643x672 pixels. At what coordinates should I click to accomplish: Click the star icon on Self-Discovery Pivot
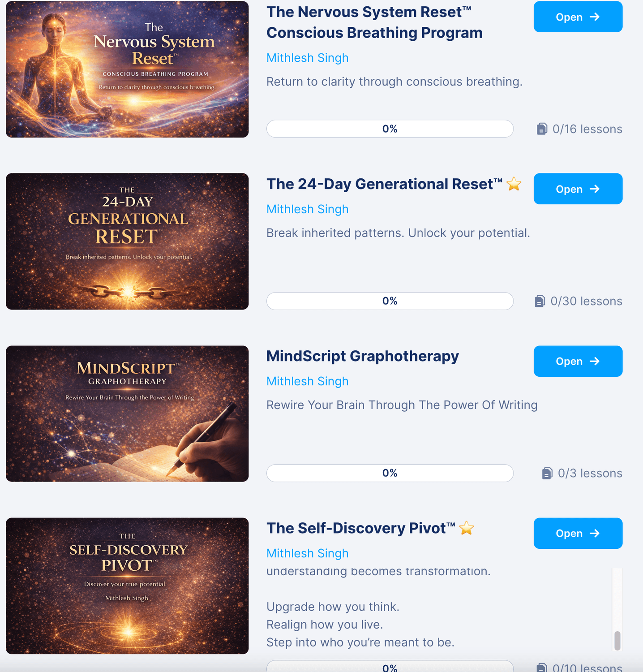click(467, 528)
